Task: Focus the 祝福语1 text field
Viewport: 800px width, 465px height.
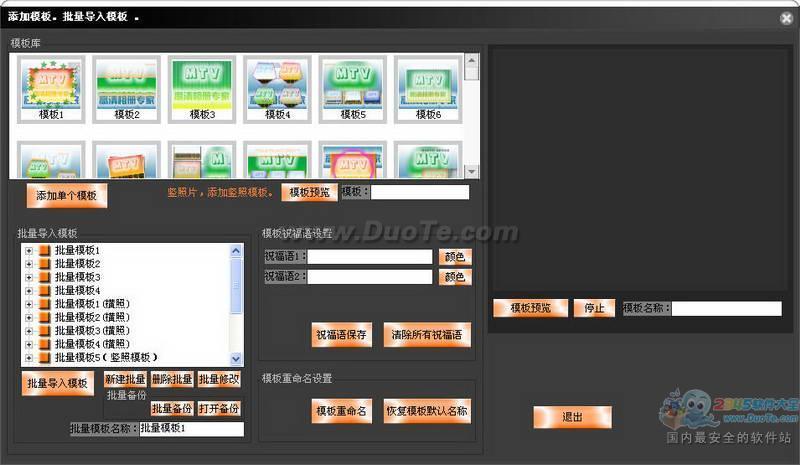Action: pos(369,257)
